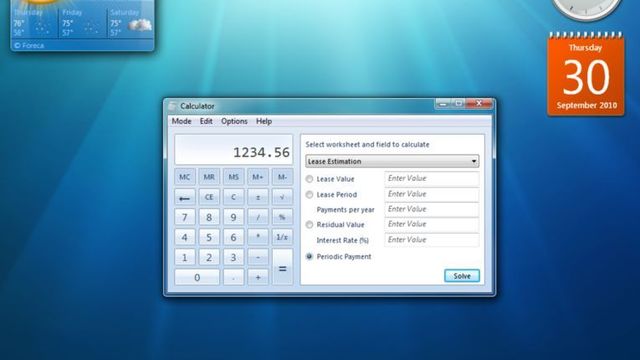This screenshot has height=360, width=640.
Task: Close the Calculator window
Action: (x=479, y=104)
